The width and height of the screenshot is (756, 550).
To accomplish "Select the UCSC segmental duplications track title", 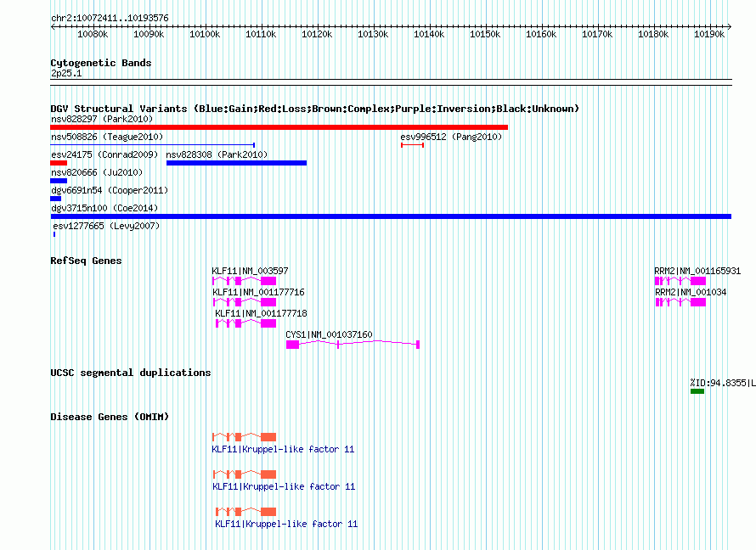I will pyautogui.click(x=131, y=373).
